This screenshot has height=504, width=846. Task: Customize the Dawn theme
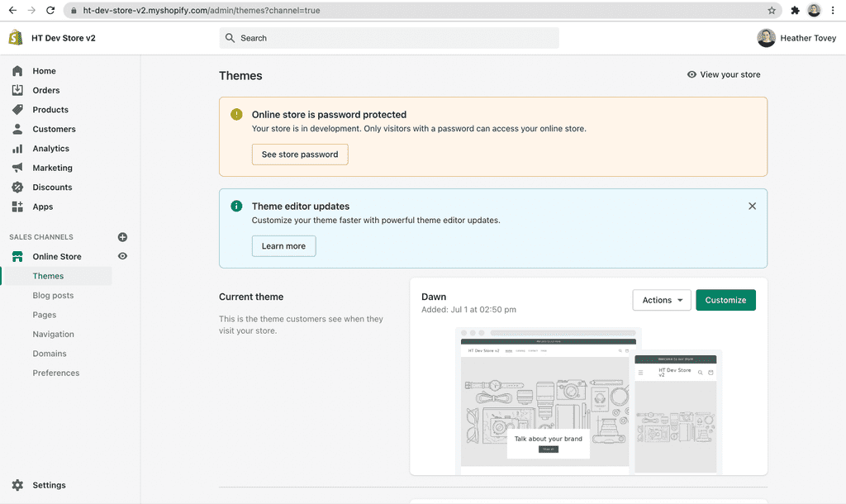[725, 300]
